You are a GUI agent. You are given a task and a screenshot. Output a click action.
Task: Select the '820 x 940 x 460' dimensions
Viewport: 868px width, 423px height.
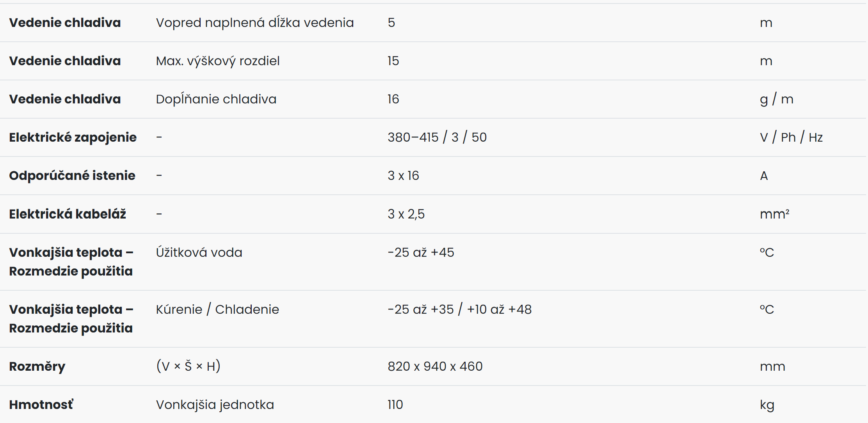(x=435, y=366)
